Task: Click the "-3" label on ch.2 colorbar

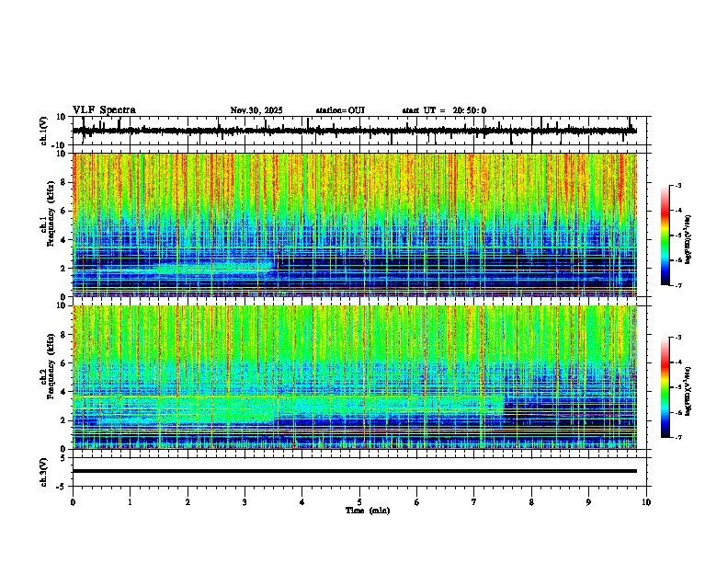Action: pos(678,338)
